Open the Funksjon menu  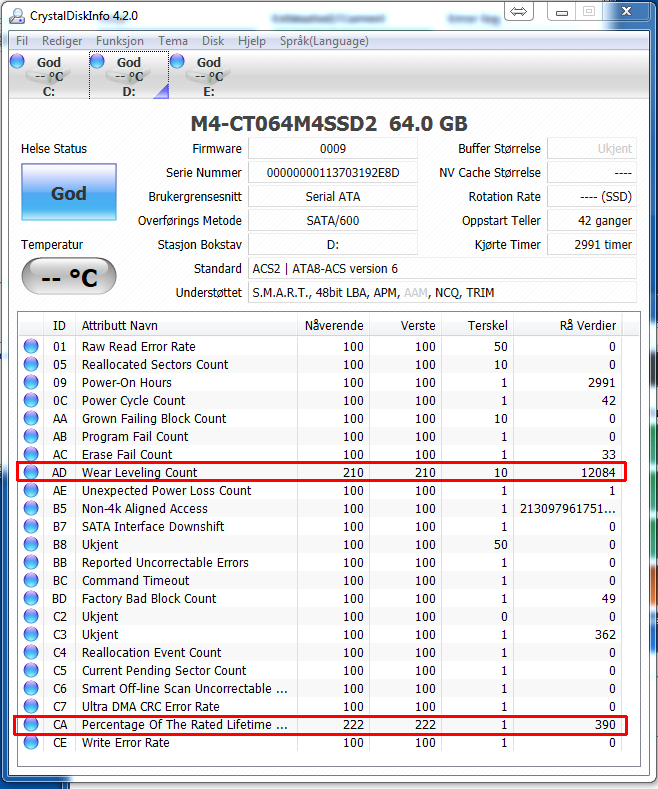point(120,41)
